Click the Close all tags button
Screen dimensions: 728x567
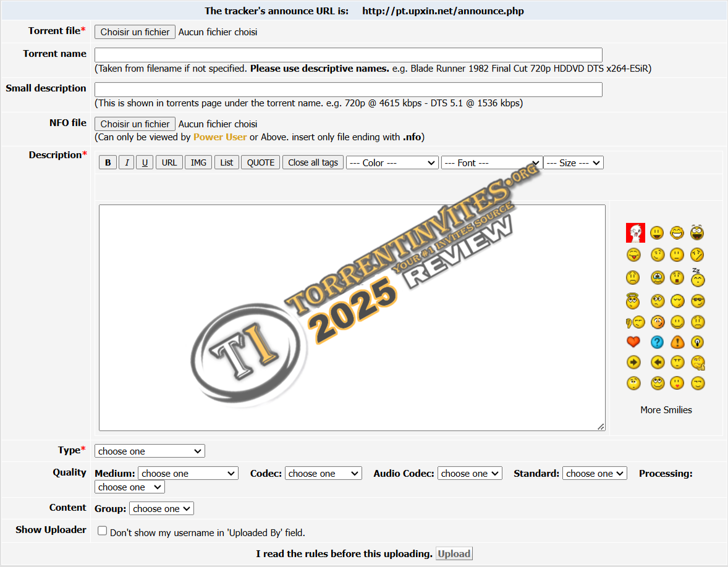click(313, 162)
